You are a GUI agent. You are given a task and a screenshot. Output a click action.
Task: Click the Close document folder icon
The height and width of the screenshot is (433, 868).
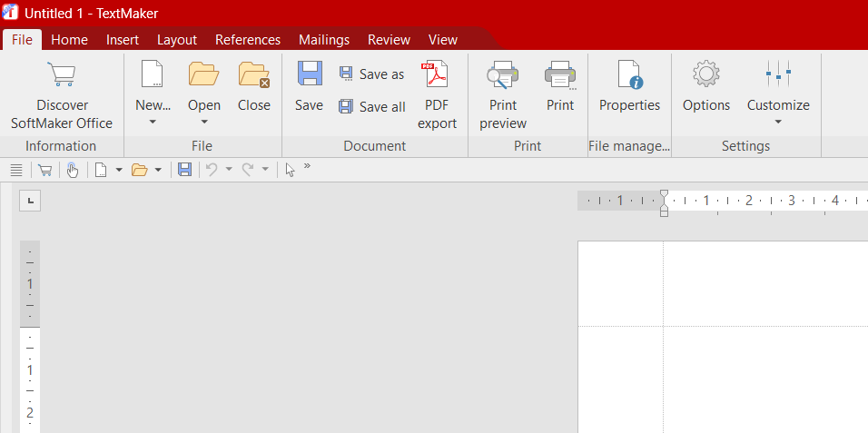point(254,74)
